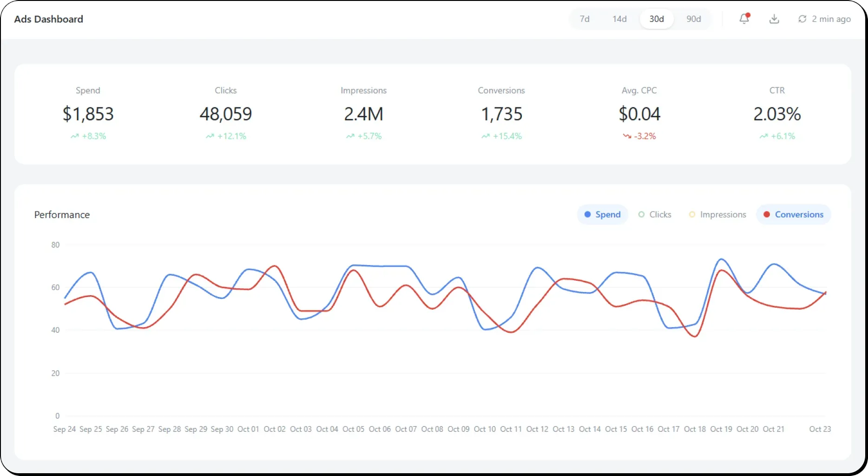868x476 pixels.
Task: Click the +6.1% CTR trend indicator
Action: point(777,136)
